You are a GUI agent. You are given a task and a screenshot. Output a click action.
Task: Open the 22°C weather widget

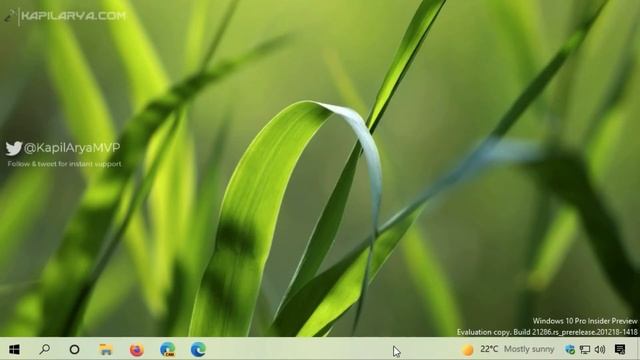[489, 349]
